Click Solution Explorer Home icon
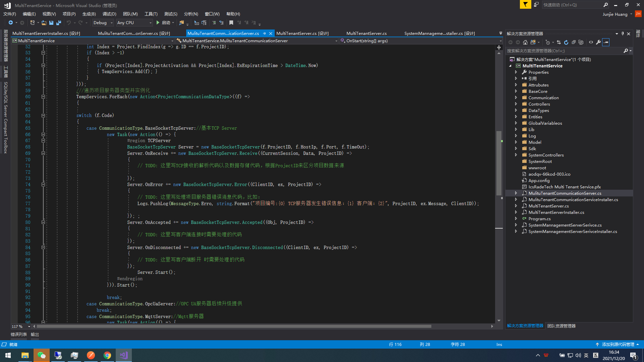 (525, 42)
